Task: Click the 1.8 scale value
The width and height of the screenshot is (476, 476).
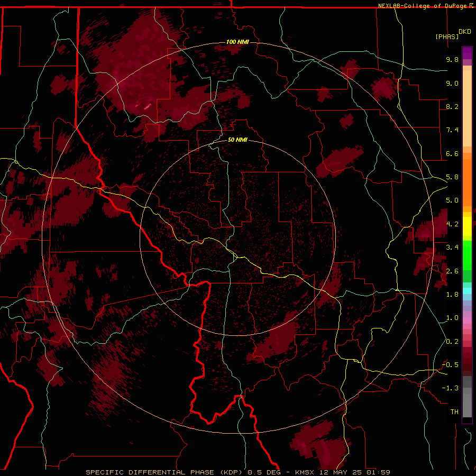Action: coord(452,295)
